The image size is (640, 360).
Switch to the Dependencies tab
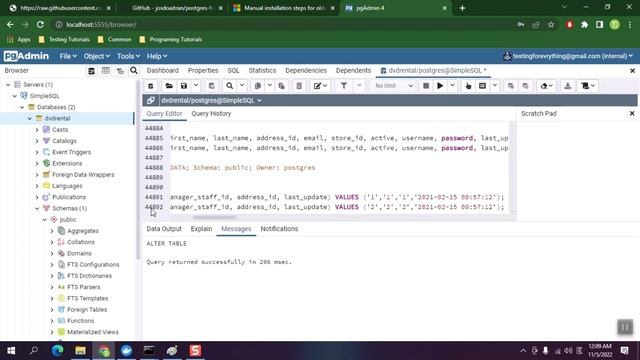[x=306, y=71]
